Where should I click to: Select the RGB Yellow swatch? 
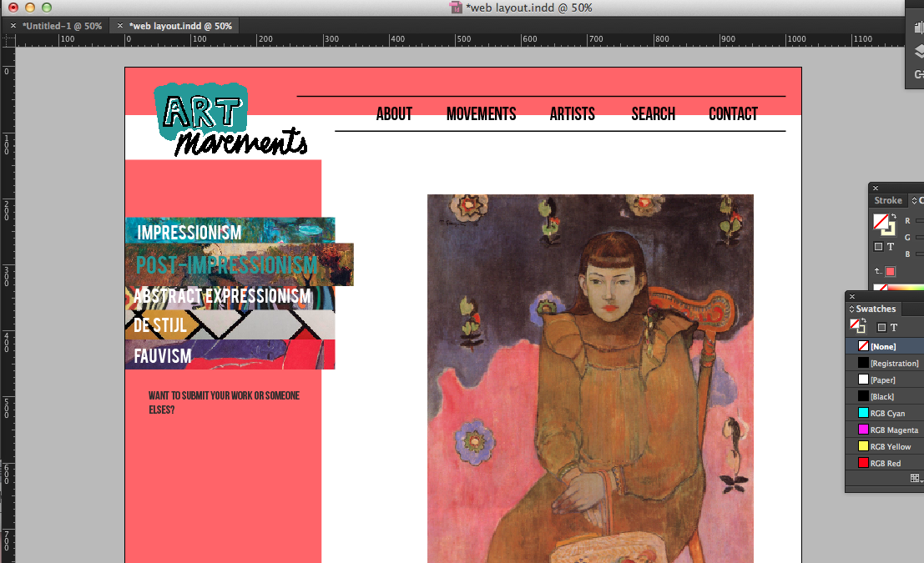point(885,446)
